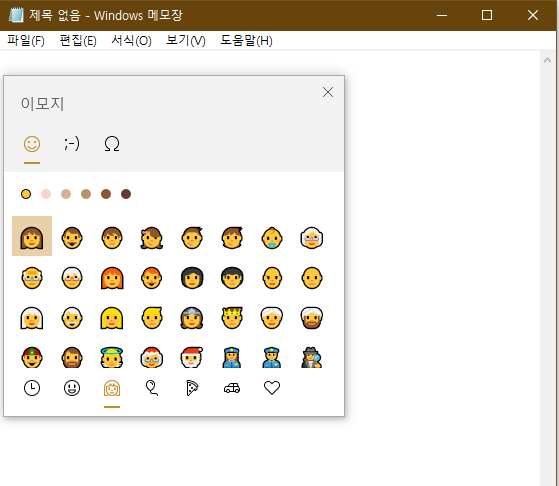Select the emoji smiley top tab
The image size is (559, 486).
[x=32, y=144]
